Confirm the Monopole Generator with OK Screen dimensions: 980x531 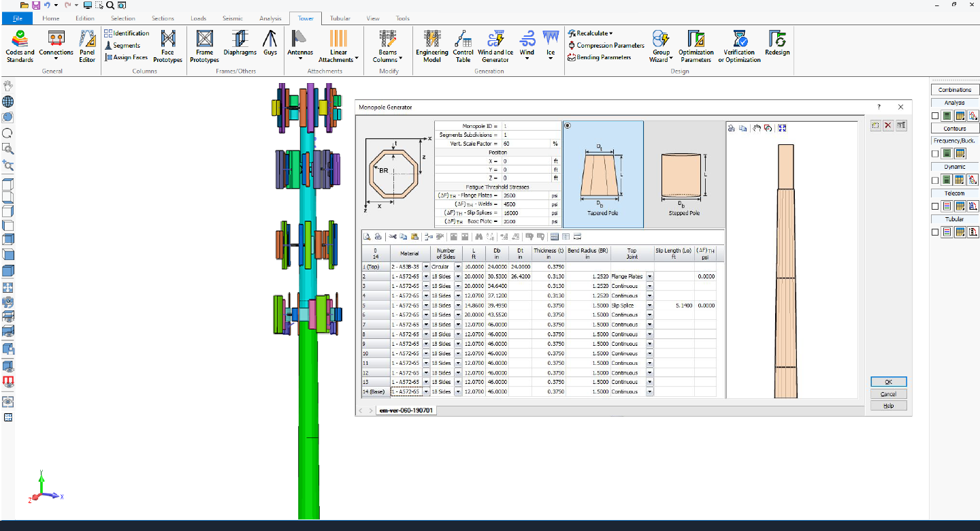(x=888, y=381)
